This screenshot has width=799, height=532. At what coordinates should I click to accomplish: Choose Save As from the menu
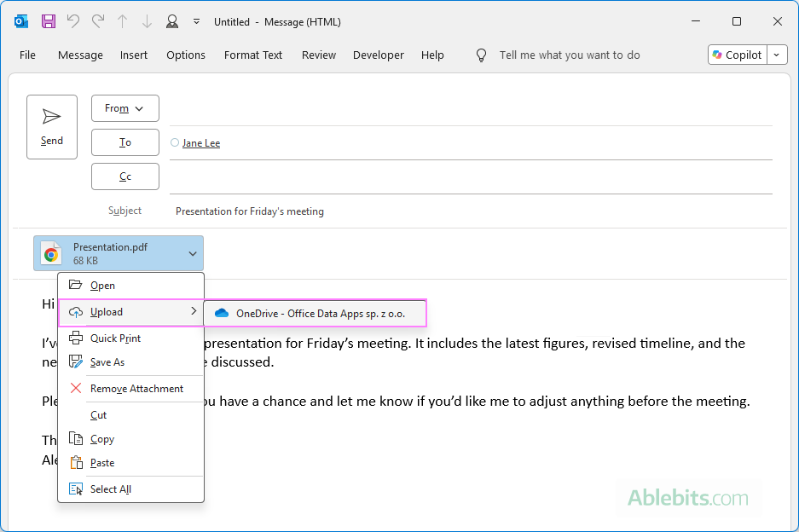click(131, 362)
